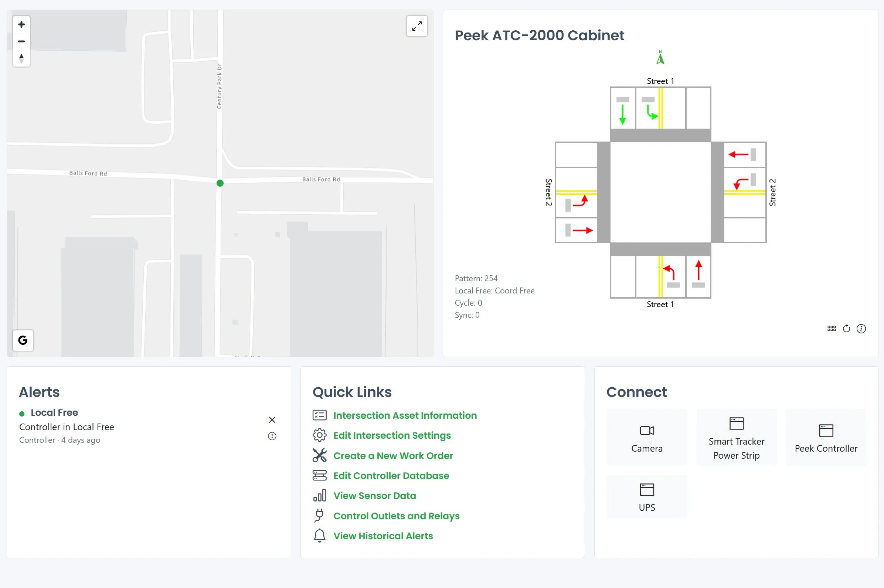Click the green southbound through arrow
Viewport: 884px width, 588px height.
[x=622, y=114]
